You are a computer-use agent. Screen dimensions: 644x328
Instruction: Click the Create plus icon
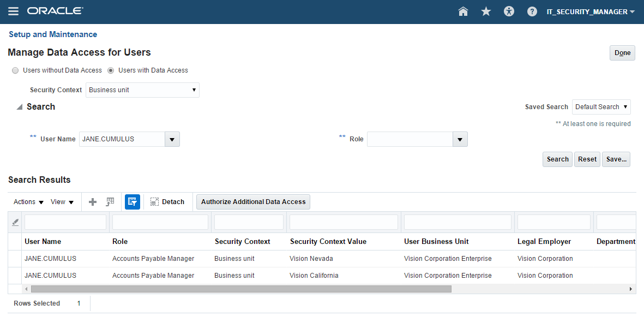93,202
